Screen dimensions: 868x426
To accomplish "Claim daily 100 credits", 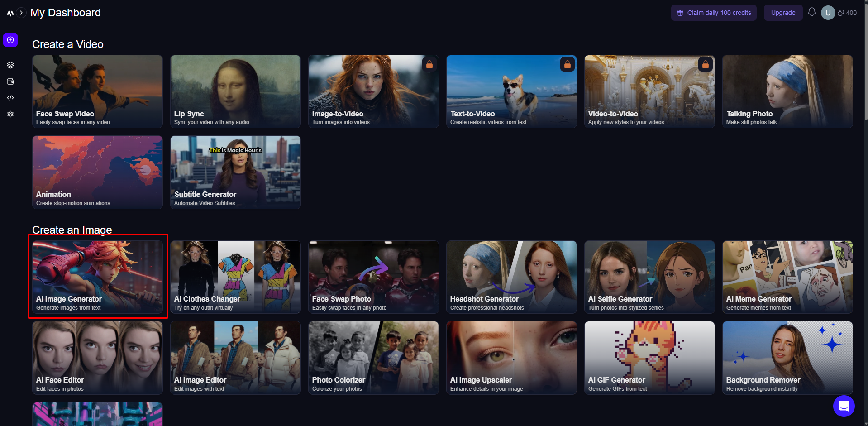I will tap(714, 13).
